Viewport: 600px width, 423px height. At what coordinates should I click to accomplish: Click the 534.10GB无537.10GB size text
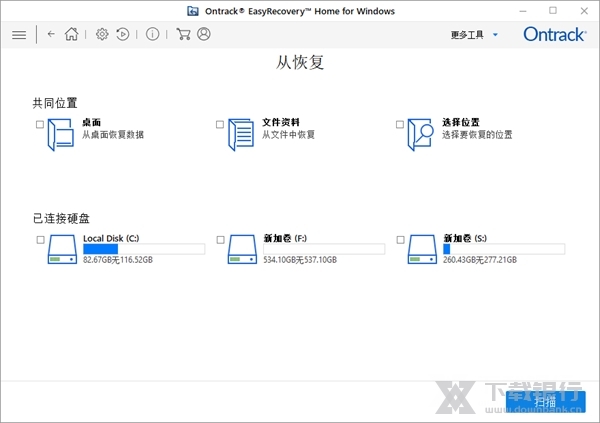coord(300,260)
